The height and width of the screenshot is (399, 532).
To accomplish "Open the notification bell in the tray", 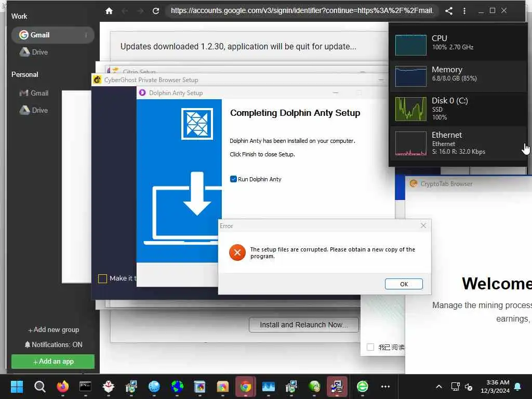I will tap(518, 387).
